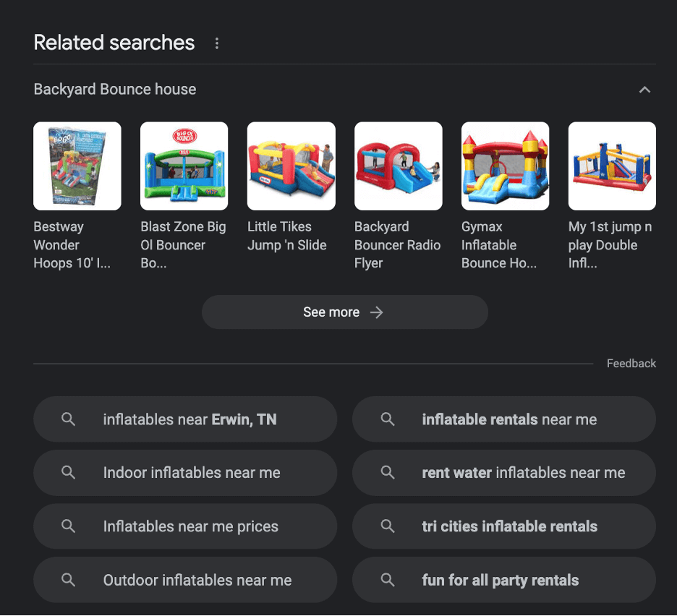Click the Little Tikes Jump 'n Slide image

pos(291,166)
